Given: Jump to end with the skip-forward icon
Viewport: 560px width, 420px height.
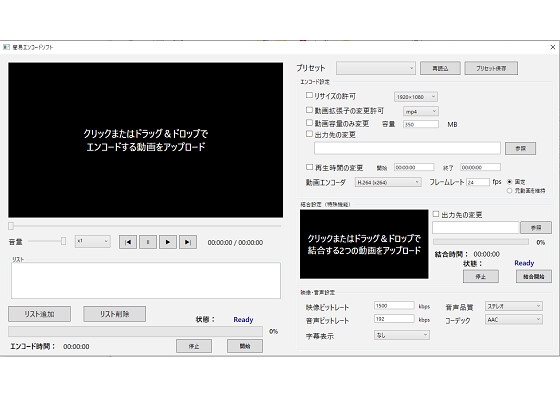Looking at the screenshot, I should 188,242.
